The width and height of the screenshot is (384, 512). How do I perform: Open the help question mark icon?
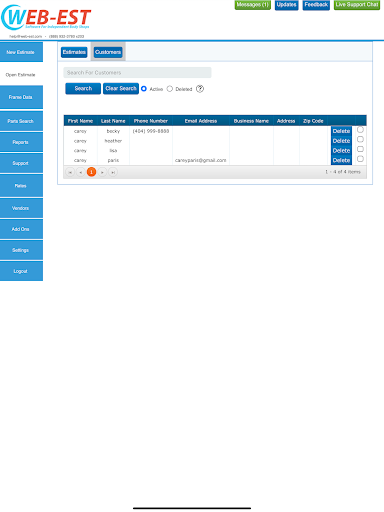(200, 89)
